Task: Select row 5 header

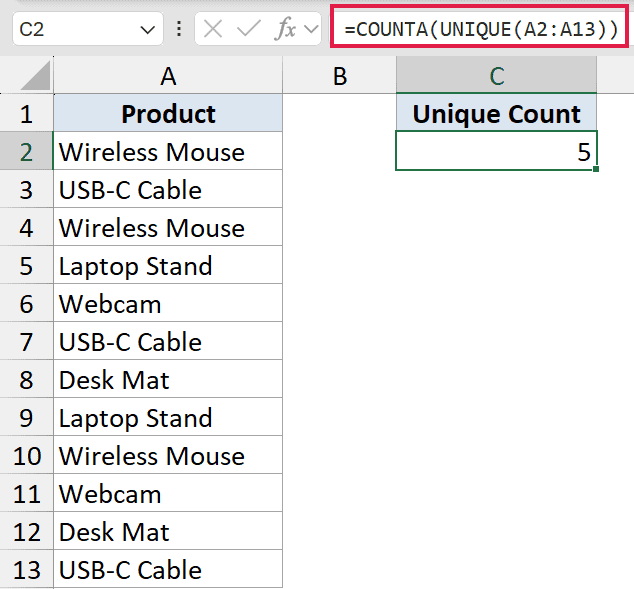Action: tap(26, 265)
